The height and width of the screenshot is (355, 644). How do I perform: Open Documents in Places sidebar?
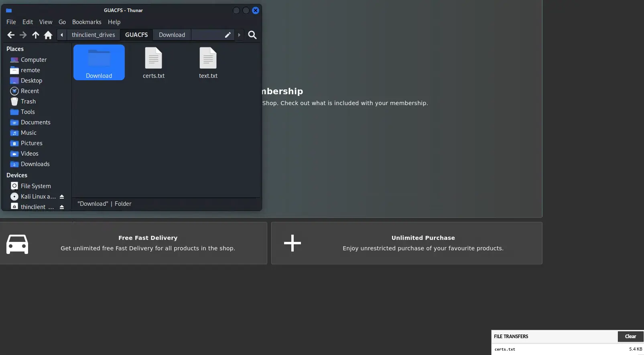36,122
